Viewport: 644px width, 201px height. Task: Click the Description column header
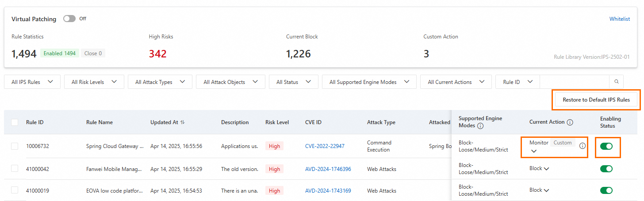[x=235, y=122]
